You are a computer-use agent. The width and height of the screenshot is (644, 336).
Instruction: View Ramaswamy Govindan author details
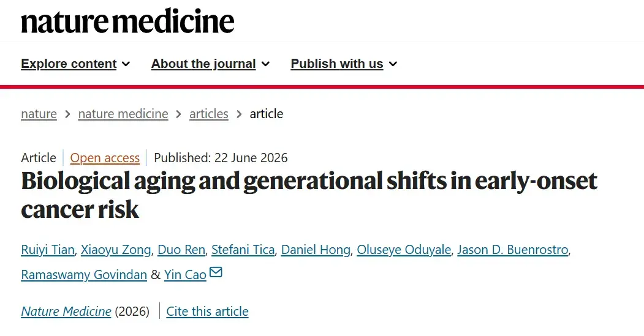click(x=84, y=275)
